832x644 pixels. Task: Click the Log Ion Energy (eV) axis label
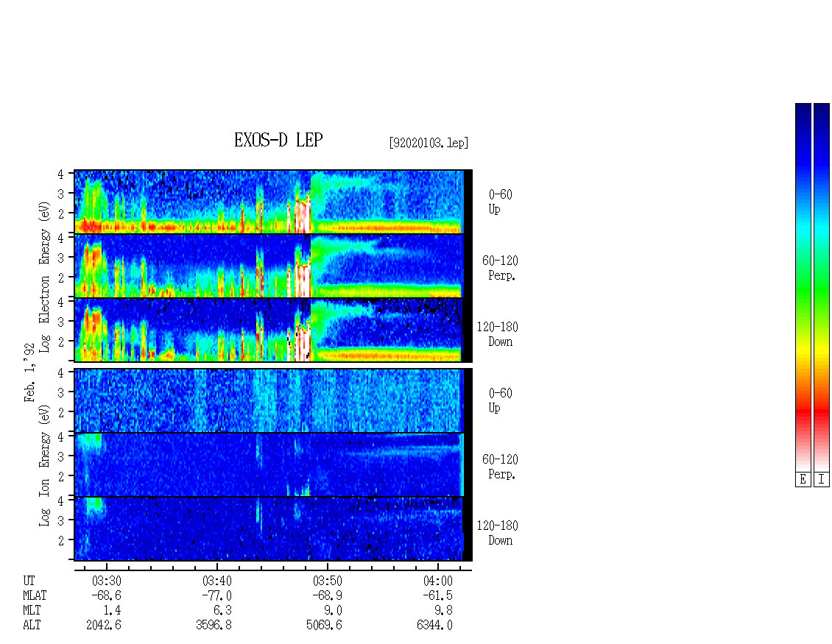point(45,466)
